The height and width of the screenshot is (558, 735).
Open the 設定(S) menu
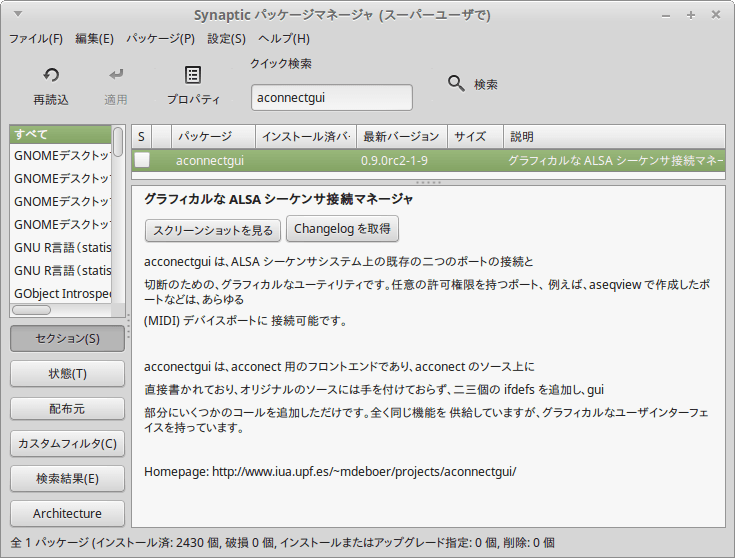coord(226,38)
